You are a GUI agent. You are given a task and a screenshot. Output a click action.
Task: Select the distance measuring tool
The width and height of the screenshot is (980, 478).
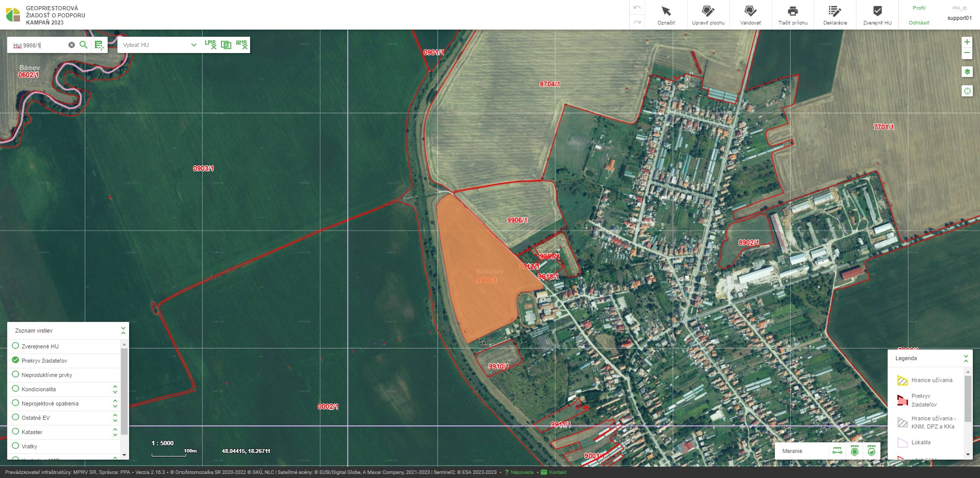click(x=837, y=451)
